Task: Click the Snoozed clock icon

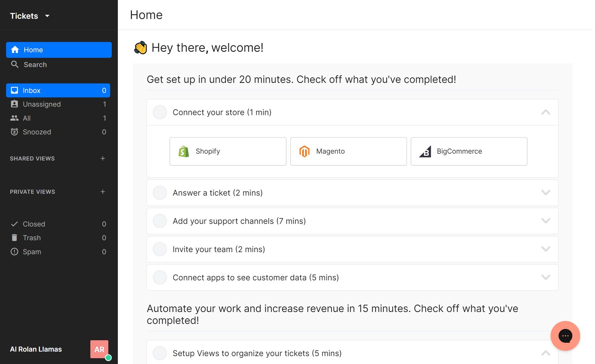Action: (x=14, y=132)
